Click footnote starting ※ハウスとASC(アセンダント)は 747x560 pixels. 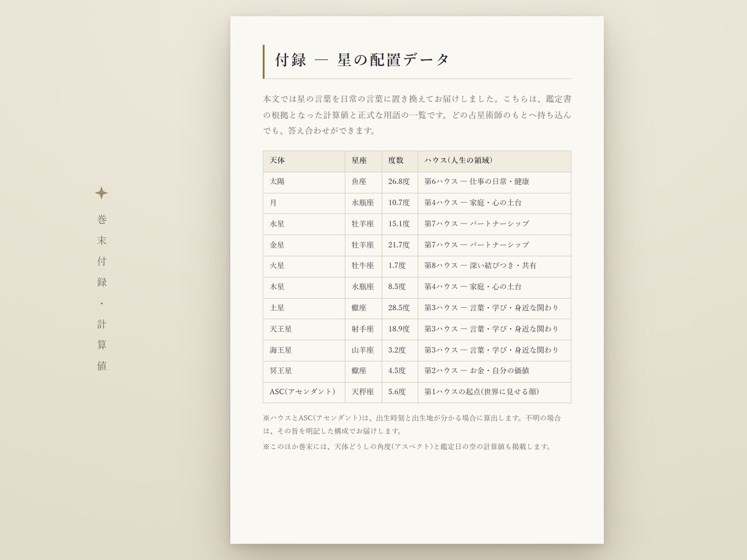point(412,425)
